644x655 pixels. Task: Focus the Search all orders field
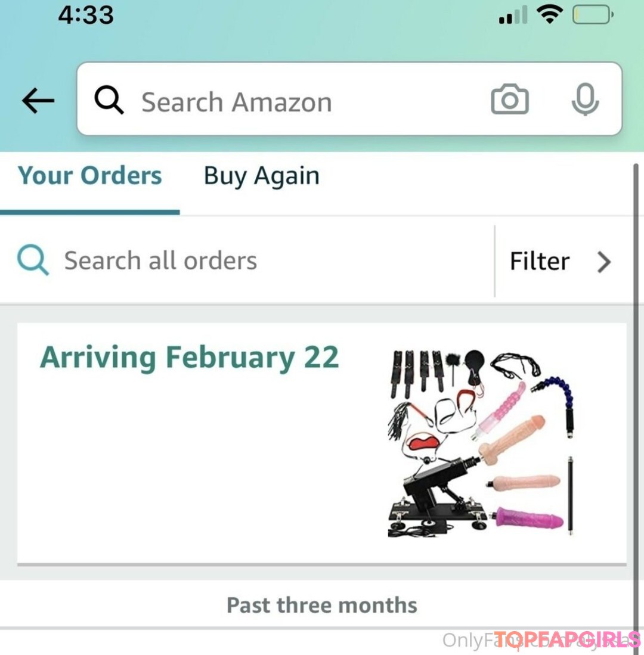click(x=247, y=261)
